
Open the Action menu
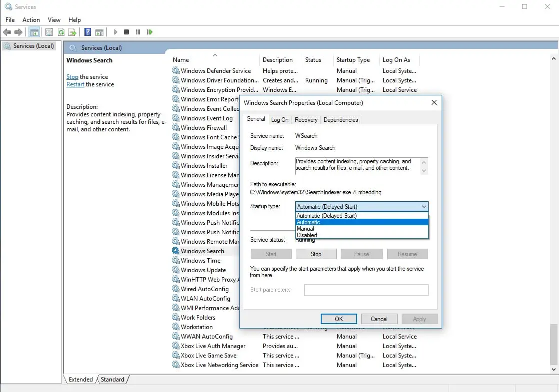[31, 20]
